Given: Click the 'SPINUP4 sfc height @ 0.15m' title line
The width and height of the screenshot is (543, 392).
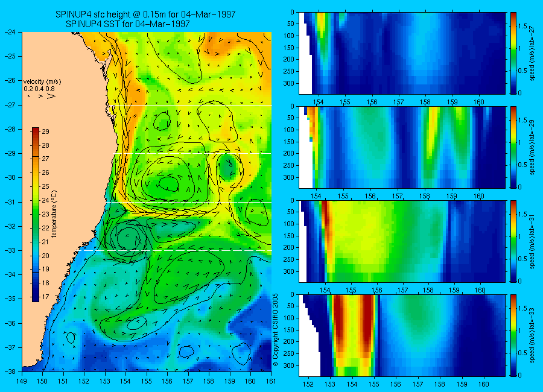Looking at the screenshot, I should [145, 14].
